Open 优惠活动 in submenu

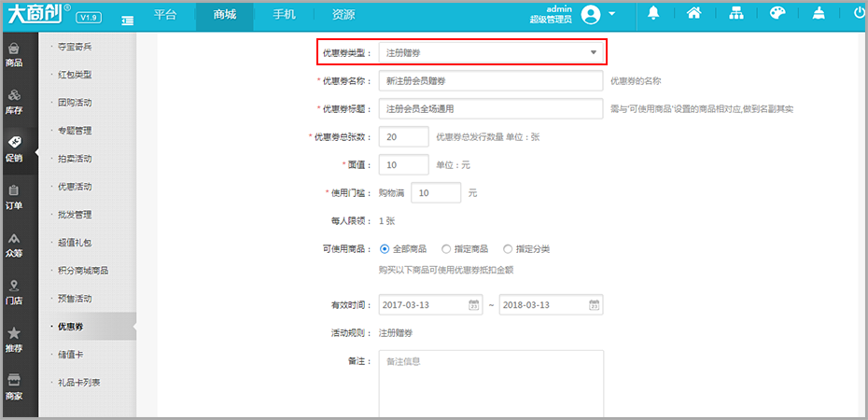75,187
